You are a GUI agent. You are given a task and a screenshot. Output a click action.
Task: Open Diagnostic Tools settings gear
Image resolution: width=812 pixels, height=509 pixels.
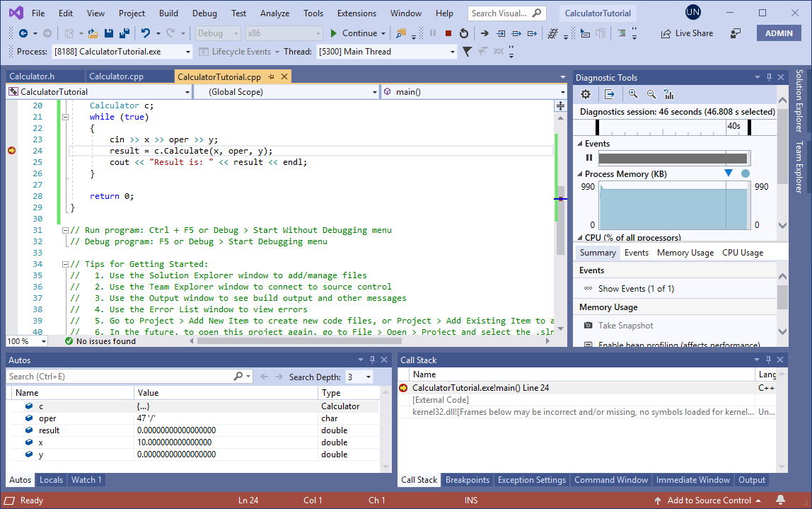(x=586, y=93)
